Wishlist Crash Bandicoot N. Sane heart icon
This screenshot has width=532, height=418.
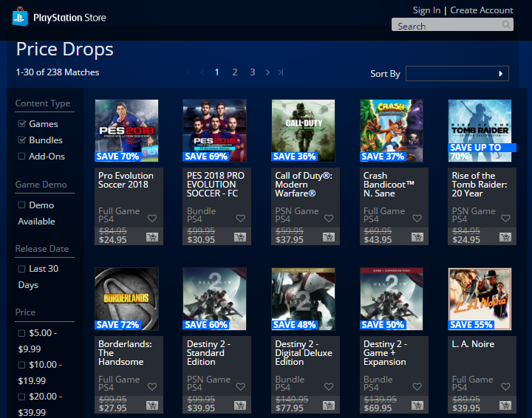pos(417,219)
